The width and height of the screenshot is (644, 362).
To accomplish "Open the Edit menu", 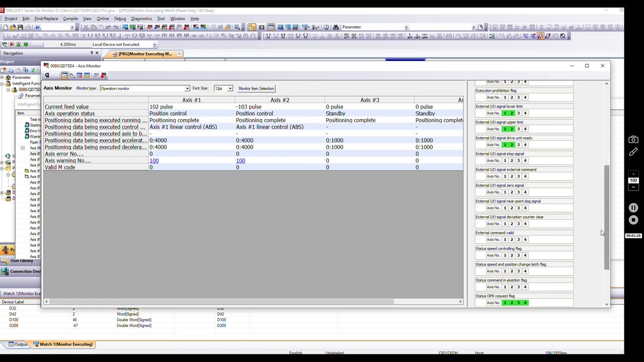I will (26, 19).
